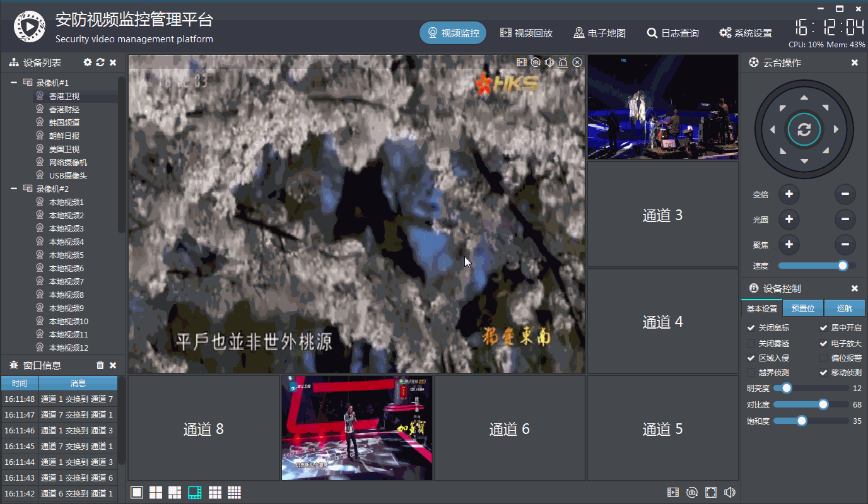Open the 视频回放 section
The image size is (868, 504).
click(525, 33)
